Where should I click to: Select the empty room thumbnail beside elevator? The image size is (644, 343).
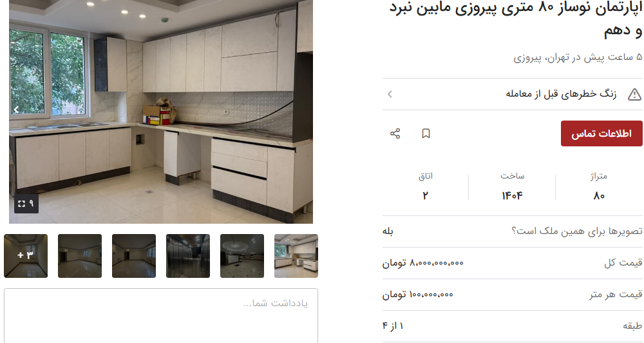134,256
